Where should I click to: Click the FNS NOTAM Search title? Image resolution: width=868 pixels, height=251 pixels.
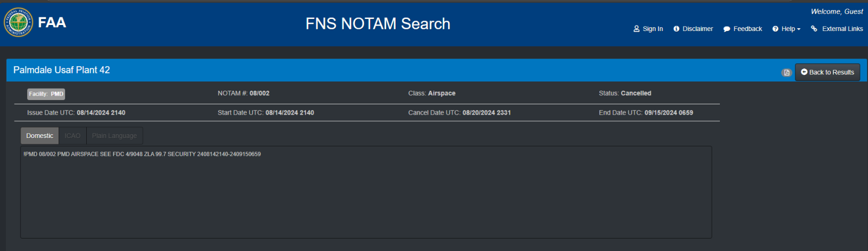point(378,24)
